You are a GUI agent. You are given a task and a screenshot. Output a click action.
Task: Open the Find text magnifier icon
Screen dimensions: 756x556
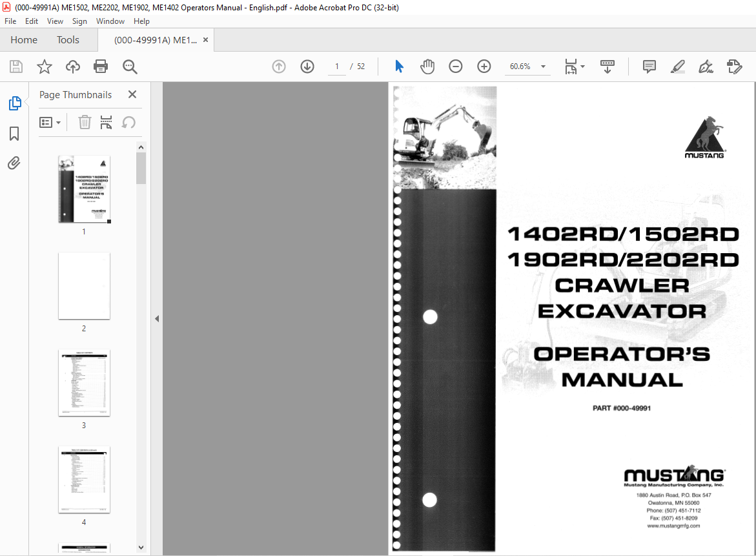pyautogui.click(x=130, y=67)
